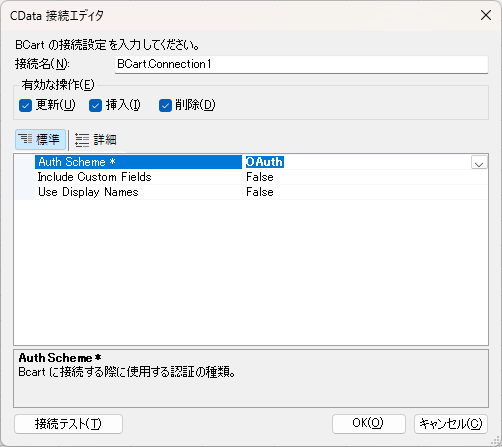Click the キャンセル(C) button
The width and height of the screenshot is (502, 447).
click(451, 424)
